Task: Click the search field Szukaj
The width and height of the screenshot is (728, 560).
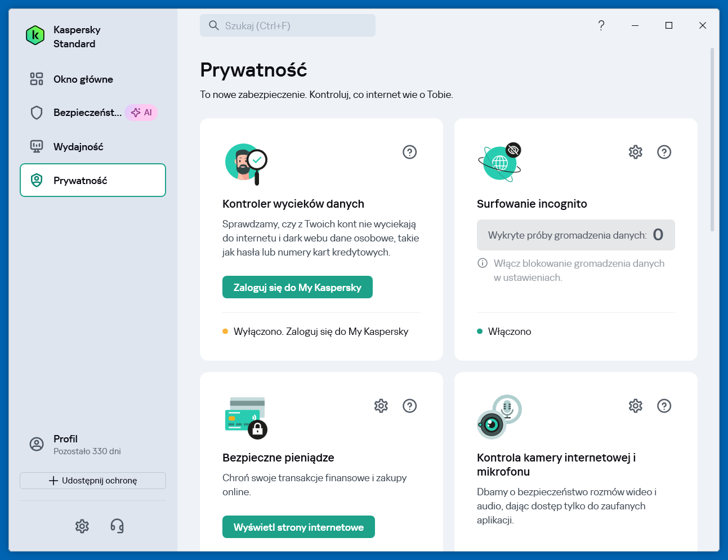Action: coord(288,25)
